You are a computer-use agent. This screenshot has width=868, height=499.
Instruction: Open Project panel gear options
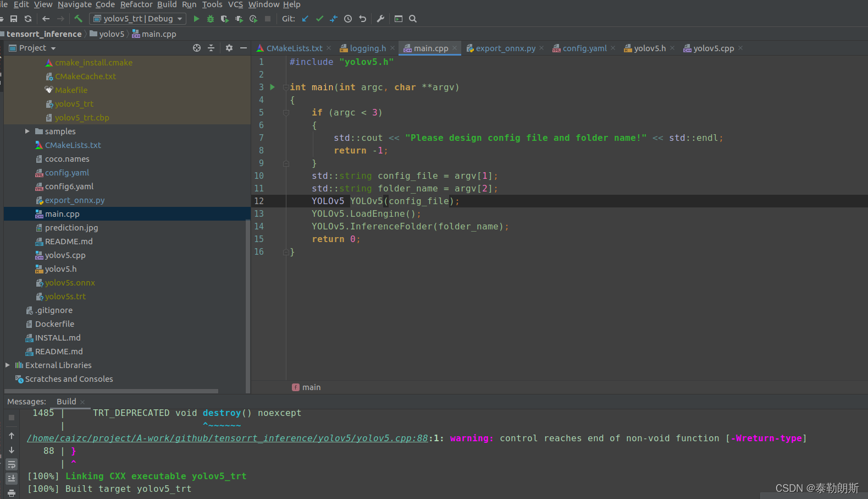coord(229,48)
